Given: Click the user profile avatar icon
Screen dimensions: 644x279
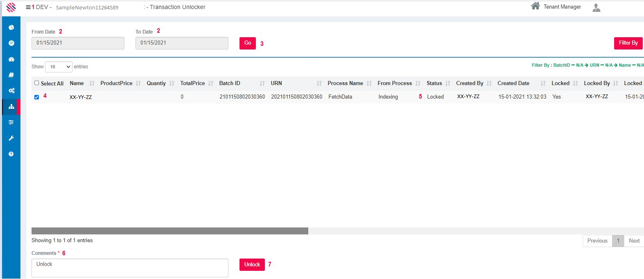Looking at the screenshot, I should click(596, 7).
